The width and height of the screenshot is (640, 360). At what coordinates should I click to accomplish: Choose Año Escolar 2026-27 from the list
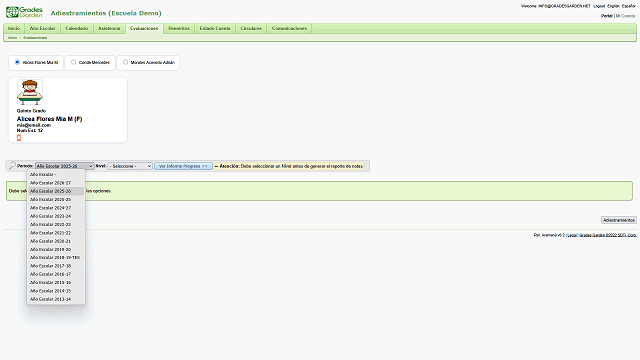[x=56, y=183]
